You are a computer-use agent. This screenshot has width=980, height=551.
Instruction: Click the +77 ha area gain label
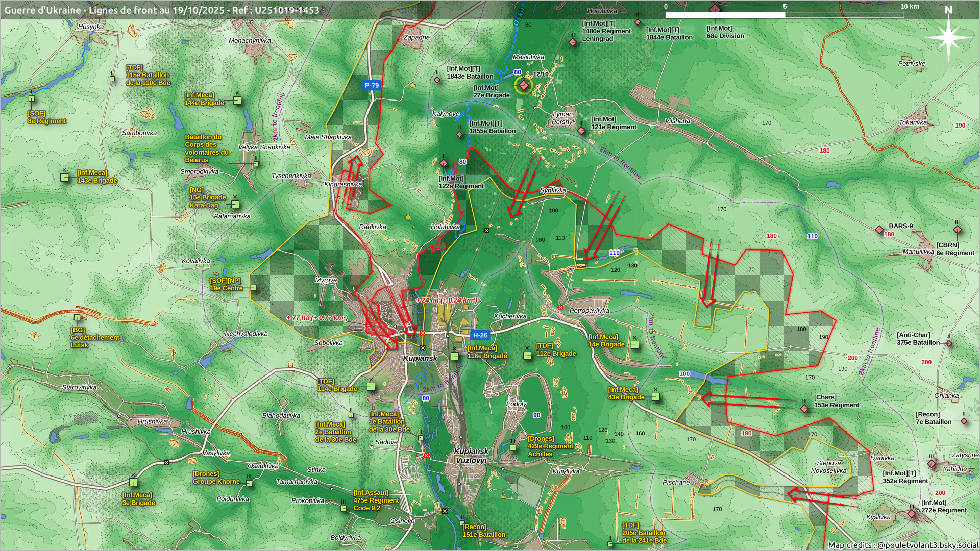(317, 318)
